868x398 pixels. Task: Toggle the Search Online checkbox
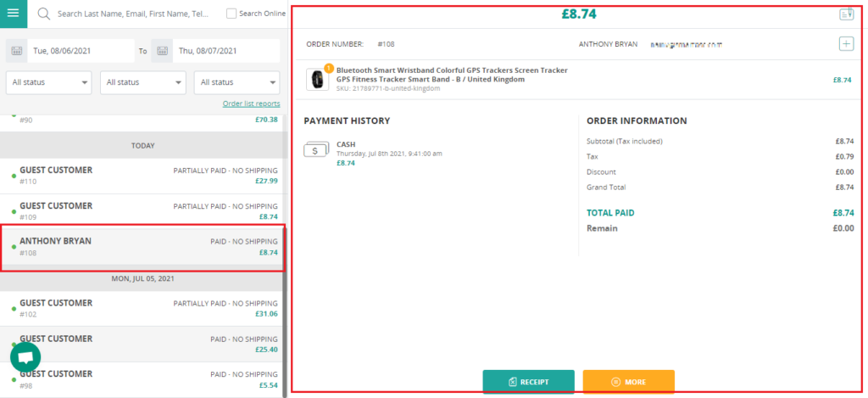click(x=231, y=14)
